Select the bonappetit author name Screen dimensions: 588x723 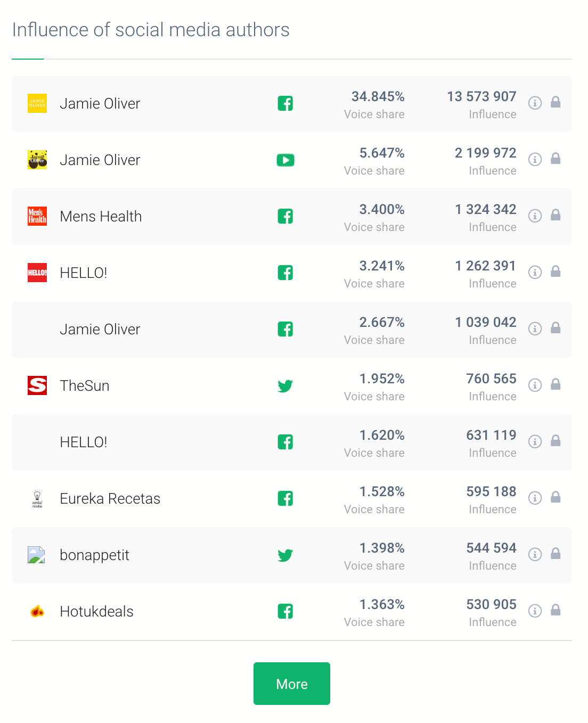pyautogui.click(x=94, y=555)
